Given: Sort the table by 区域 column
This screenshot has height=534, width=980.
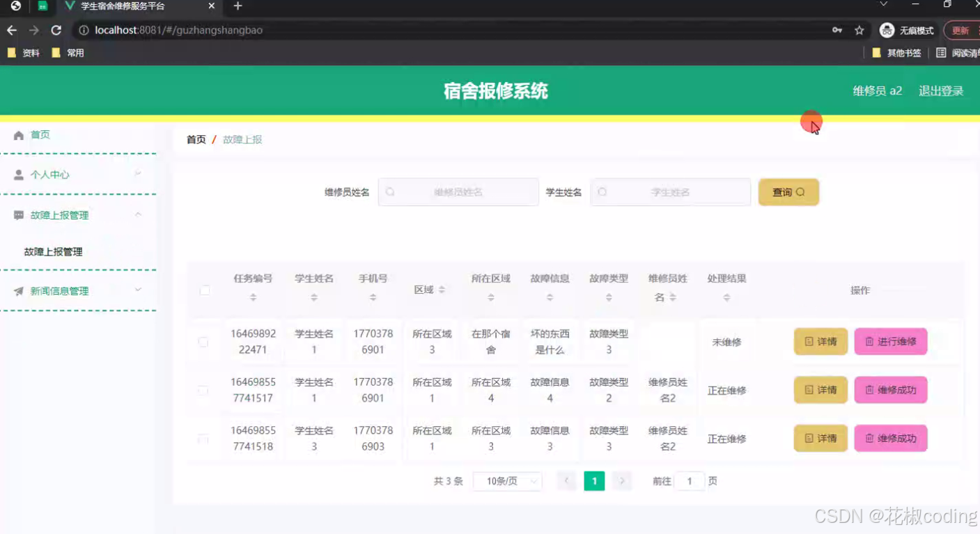Looking at the screenshot, I should 442,290.
